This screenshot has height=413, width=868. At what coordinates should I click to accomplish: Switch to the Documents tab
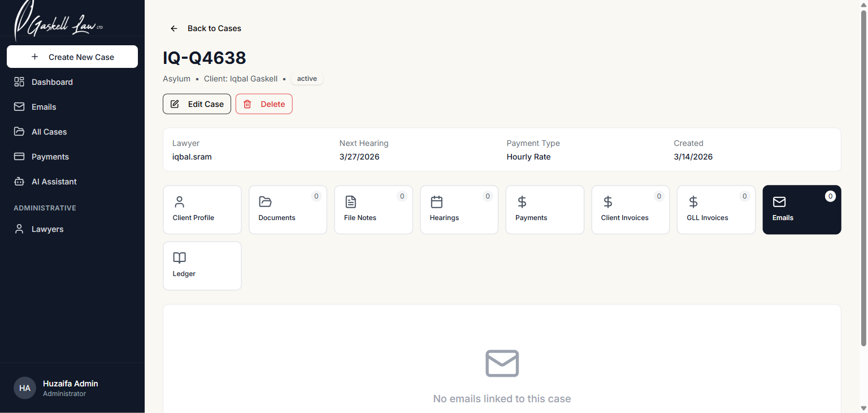click(288, 209)
